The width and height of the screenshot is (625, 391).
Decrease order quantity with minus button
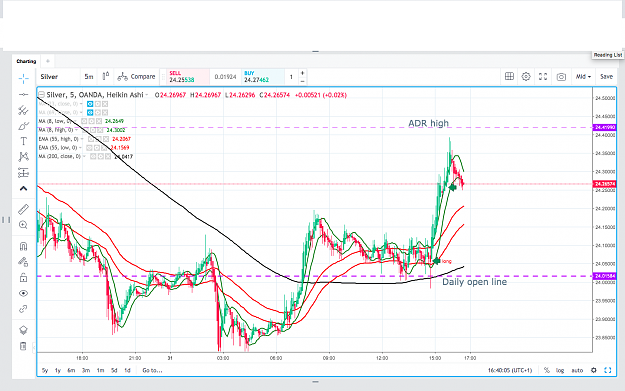[302, 81]
